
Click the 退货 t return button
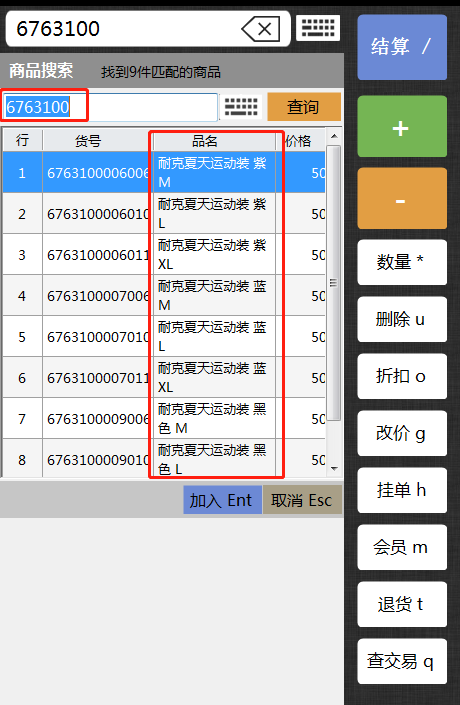(402, 604)
